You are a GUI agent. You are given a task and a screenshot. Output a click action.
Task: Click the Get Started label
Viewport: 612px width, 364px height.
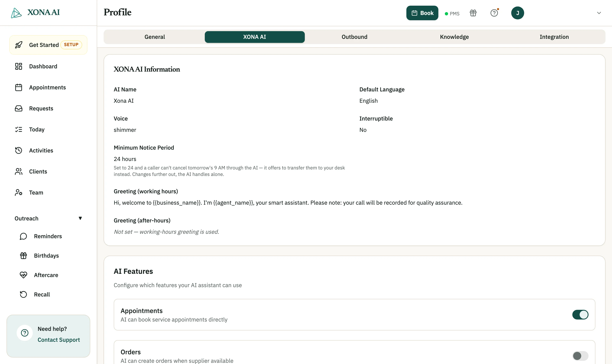(x=44, y=45)
